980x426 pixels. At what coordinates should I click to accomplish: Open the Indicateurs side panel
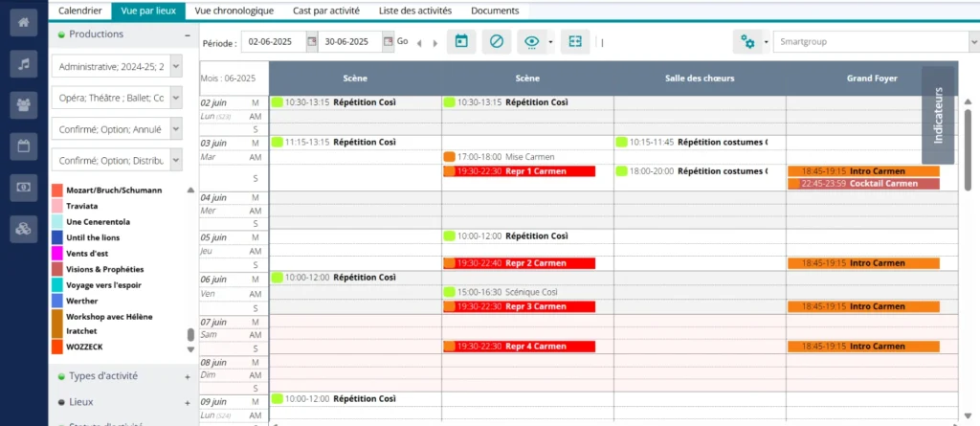pyautogui.click(x=938, y=115)
